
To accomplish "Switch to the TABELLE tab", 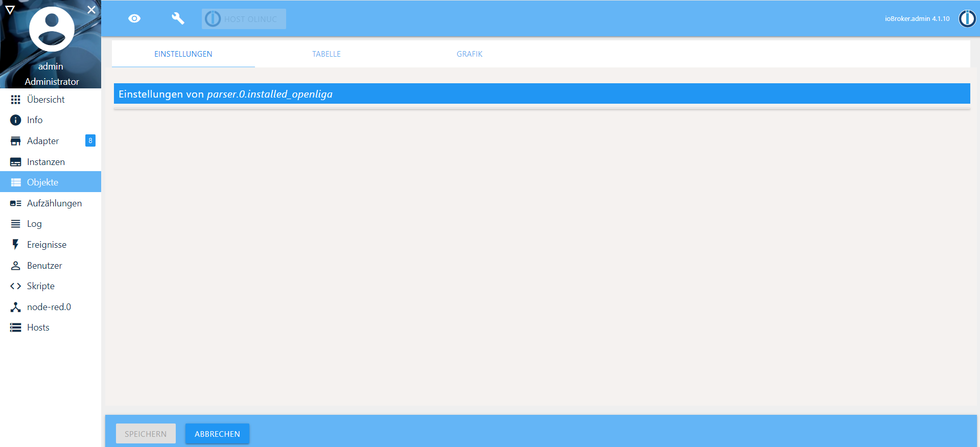I will tap(326, 54).
